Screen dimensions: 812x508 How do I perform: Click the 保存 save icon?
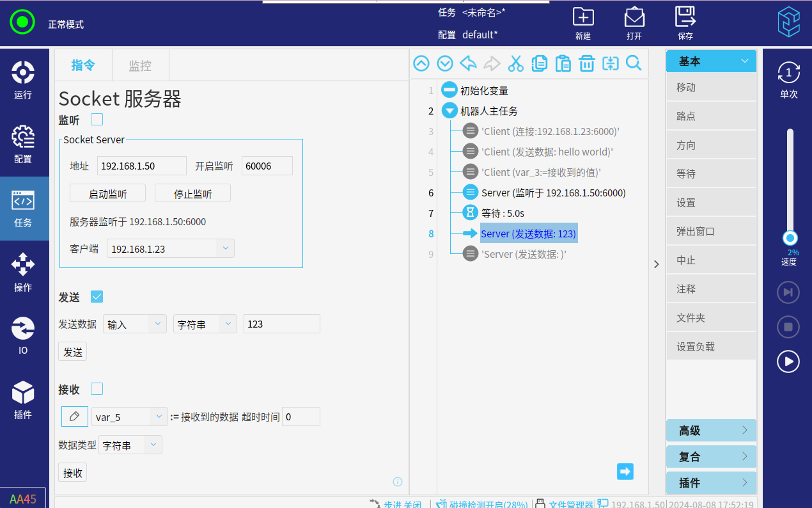click(x=685, y=24)
